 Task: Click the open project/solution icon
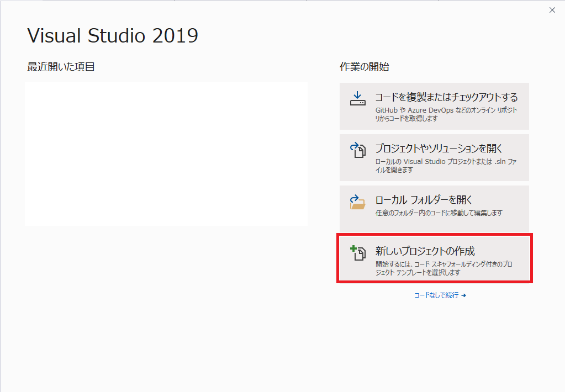coord(358,151)
